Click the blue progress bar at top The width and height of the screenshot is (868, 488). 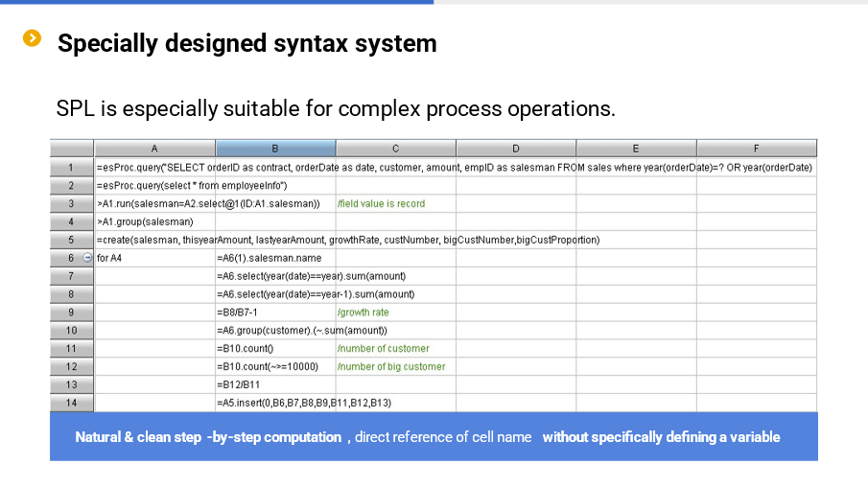click(x=216, y=2)
